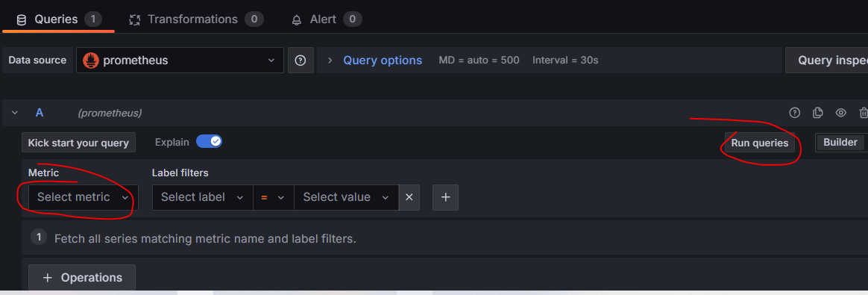Viewport: 868px width, 295px height.
Task: Switch to the Transformations tab
Action: 196,19
